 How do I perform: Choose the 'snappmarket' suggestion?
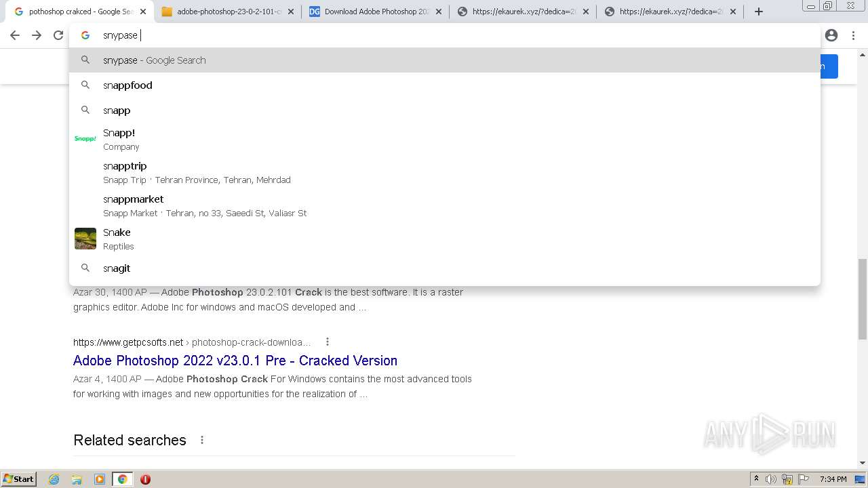[x=445, y=205]
